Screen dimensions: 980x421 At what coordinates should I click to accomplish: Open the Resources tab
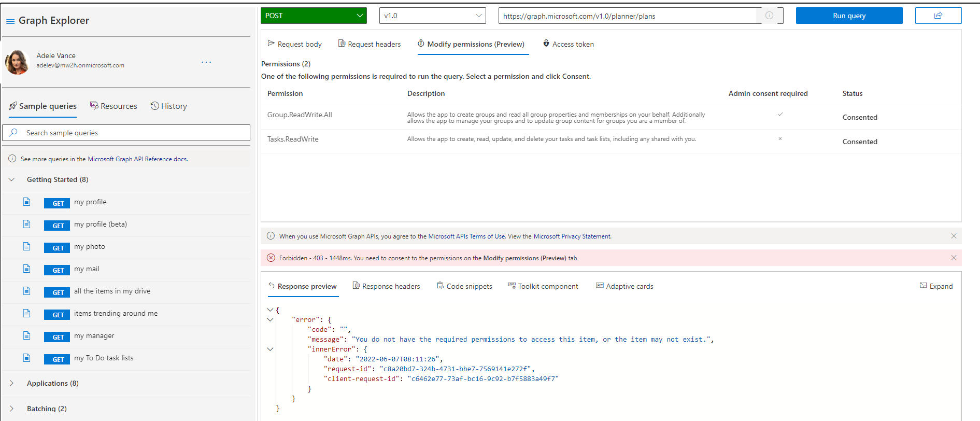(113, 106)
